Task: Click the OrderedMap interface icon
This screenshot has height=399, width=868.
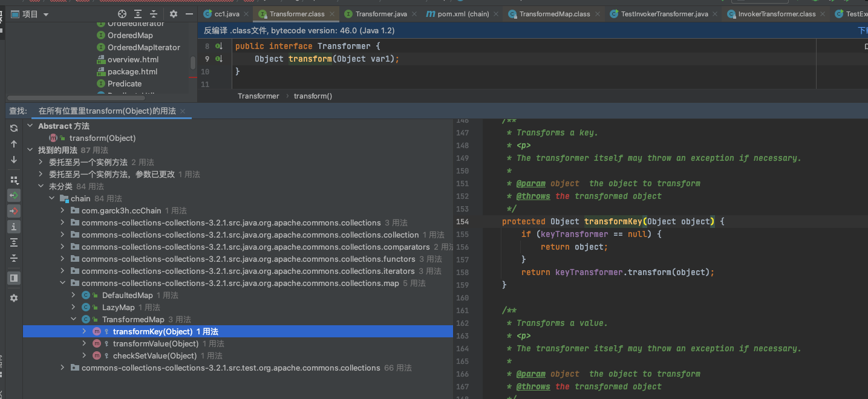Action: [x=102, y=35]
